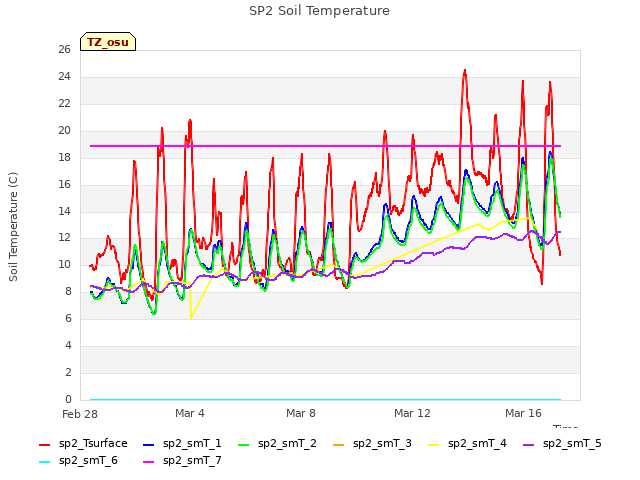The image size is (640, 480).
Task: Click the cyan sp2_smT_6 legend swatch
Action: point(44,462)
